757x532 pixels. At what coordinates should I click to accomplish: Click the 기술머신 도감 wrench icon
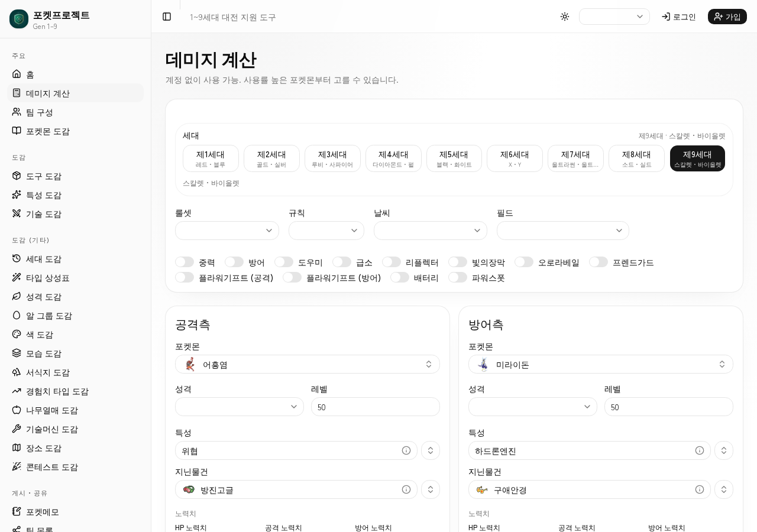(17, 429)
